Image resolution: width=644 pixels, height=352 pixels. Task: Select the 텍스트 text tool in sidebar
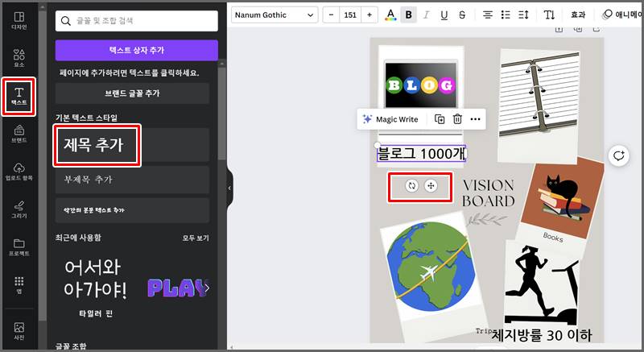pyautogui.click(x=19, y=97)
